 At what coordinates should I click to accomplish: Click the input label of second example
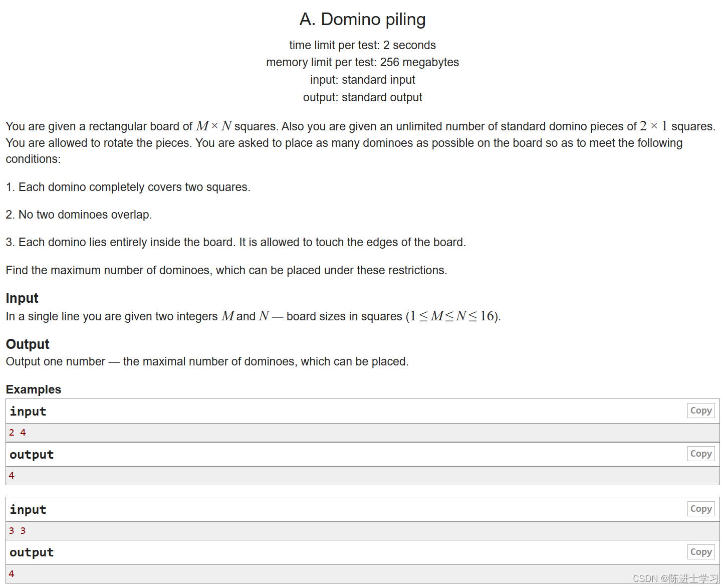28,509
